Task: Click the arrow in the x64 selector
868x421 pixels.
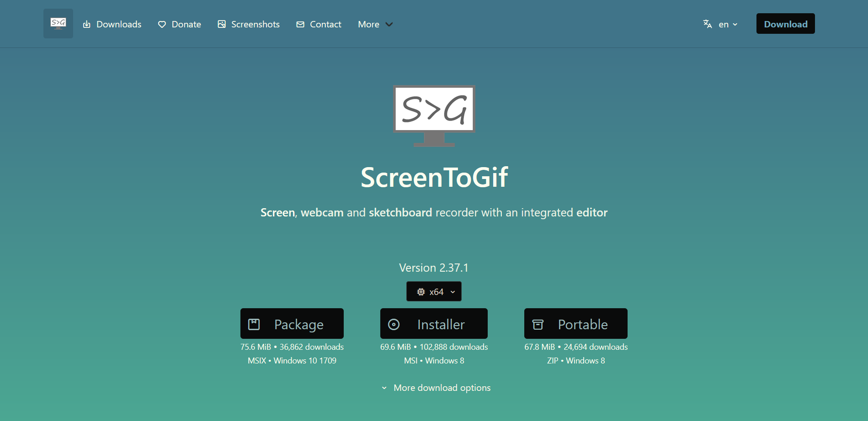Action: 453,292
